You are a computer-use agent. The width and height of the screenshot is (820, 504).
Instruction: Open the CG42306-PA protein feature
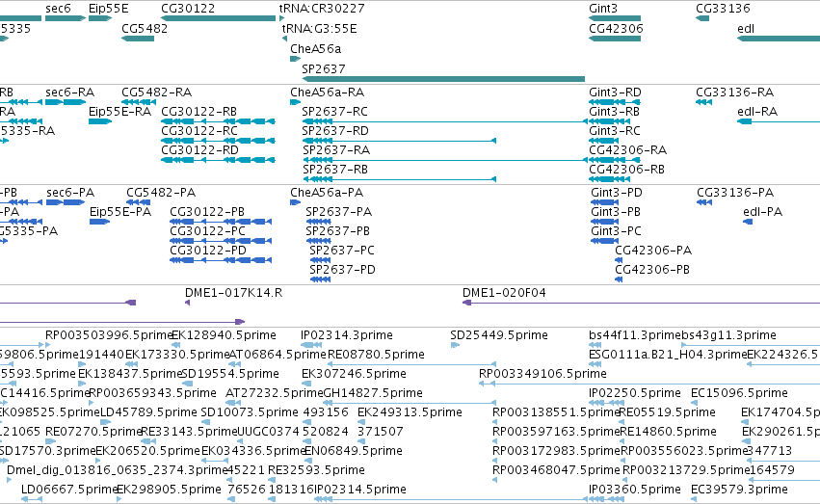coord(619,260)
